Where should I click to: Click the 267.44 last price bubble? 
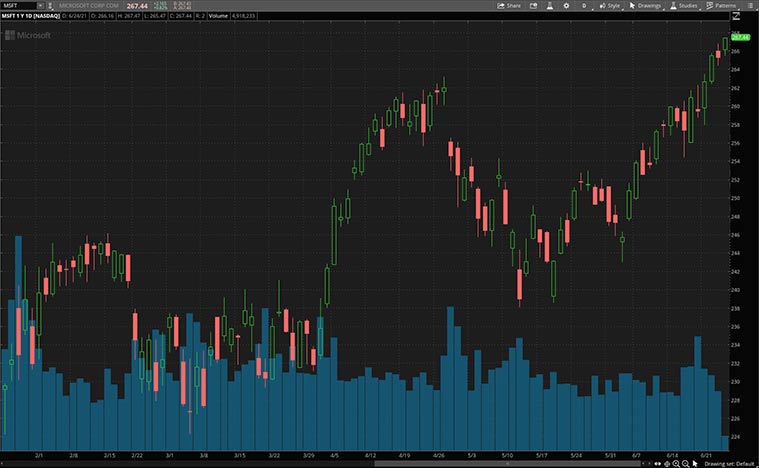741,37
